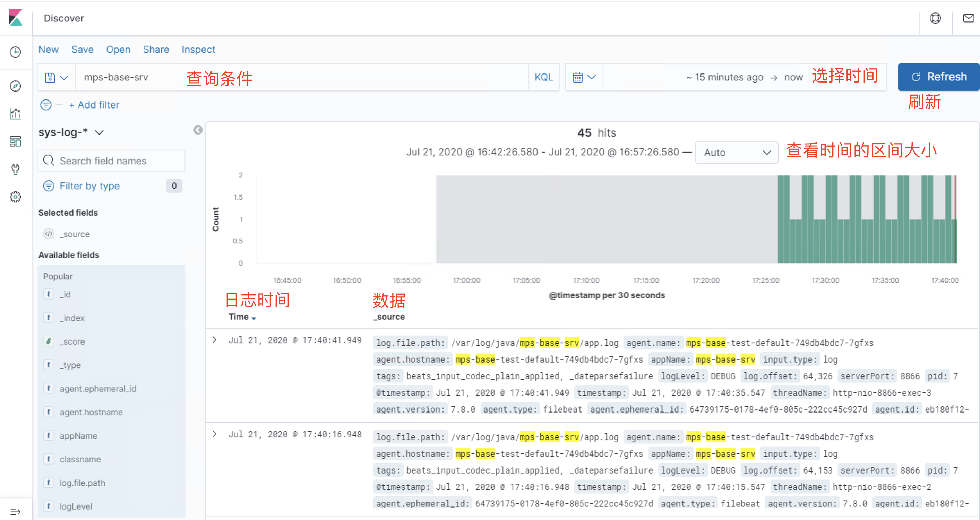The width and height of the screenshot is (980, 520).
Task: Collapse the fields sidebar arrow button
Action: pos(197,130)
